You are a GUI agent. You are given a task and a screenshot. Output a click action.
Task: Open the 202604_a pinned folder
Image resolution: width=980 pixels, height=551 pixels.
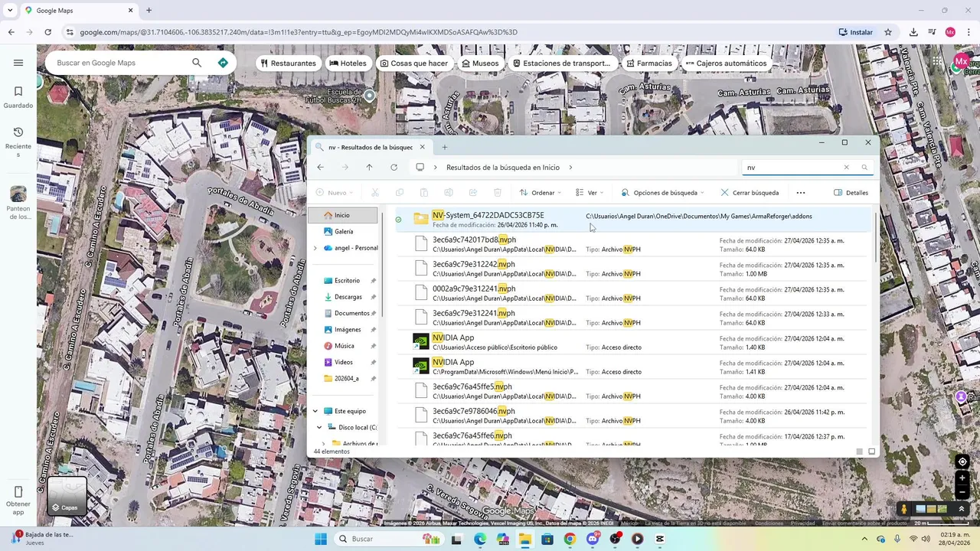pos(346,379)
